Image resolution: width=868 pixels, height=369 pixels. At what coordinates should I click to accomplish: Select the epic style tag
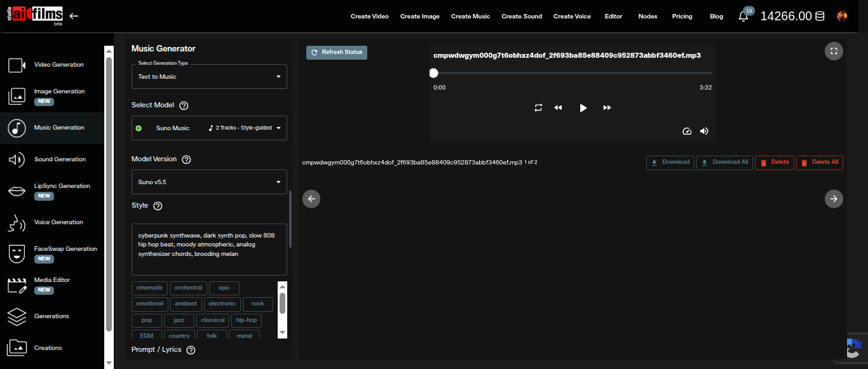tap(224, 288)
